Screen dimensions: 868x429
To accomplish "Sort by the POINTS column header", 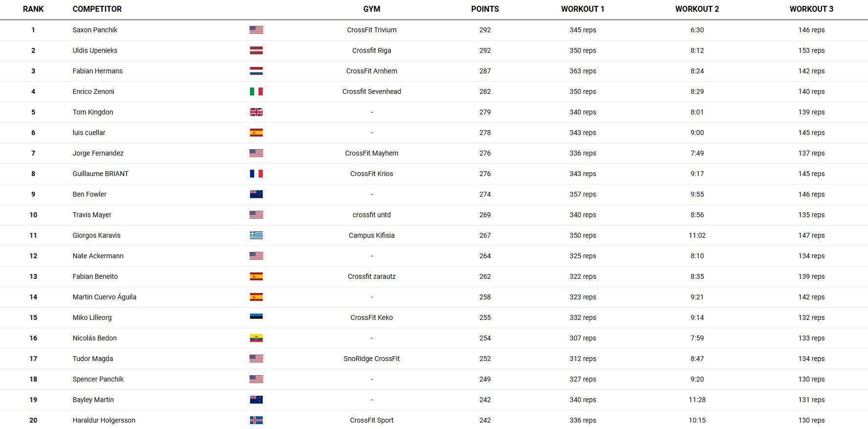I will pos(485,9).
